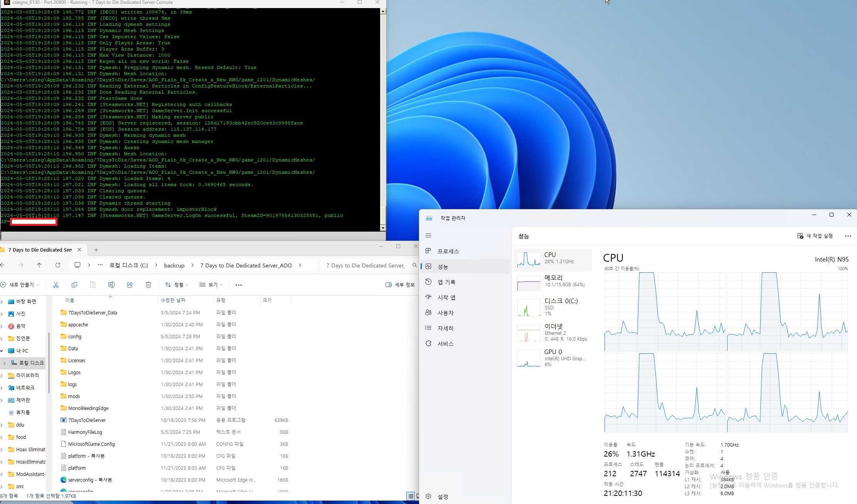Viewport: 857px width, 504px height.
Task: Click console window scrollbar down arrow
Action: pos(383,228)
